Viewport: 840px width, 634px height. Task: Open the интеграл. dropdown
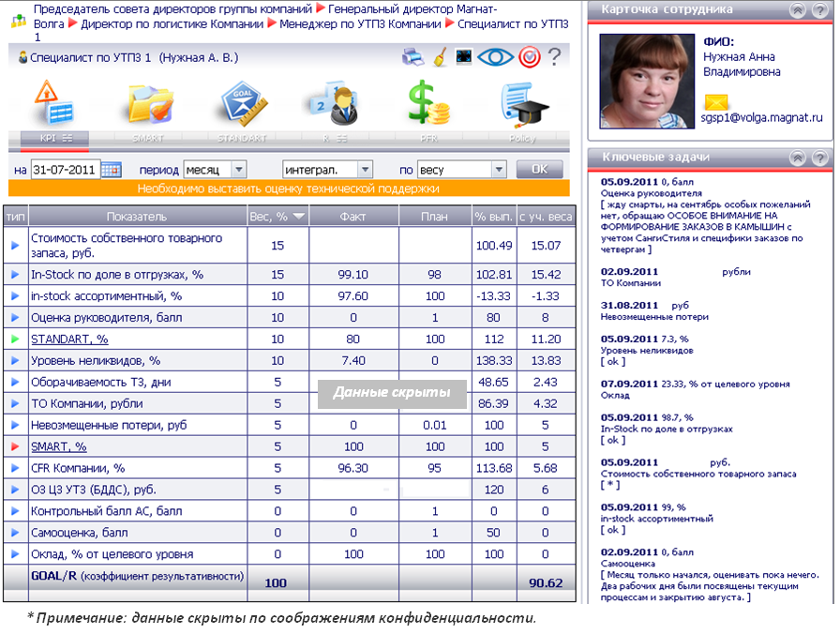327,170
